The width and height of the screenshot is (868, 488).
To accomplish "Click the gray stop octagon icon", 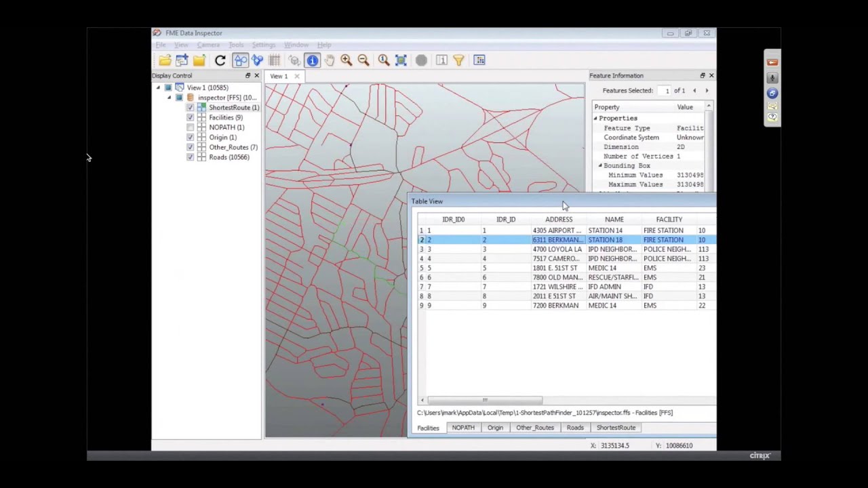I will (x=421, y=60).
